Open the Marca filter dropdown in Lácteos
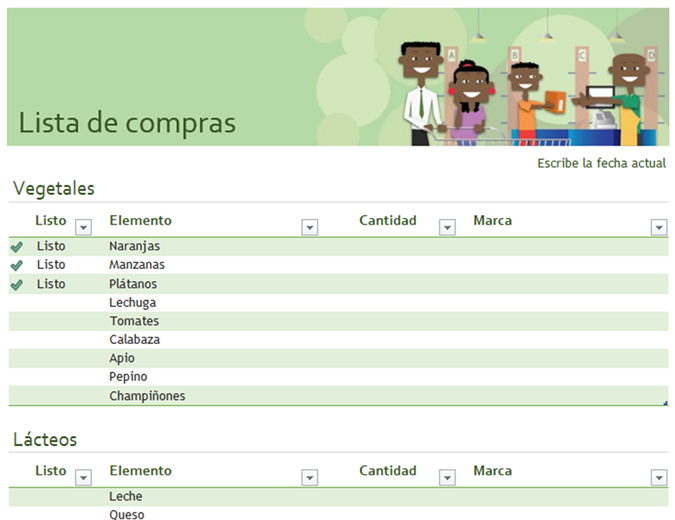This screenshot has width=675, height=520. click(x=659, y=477)
